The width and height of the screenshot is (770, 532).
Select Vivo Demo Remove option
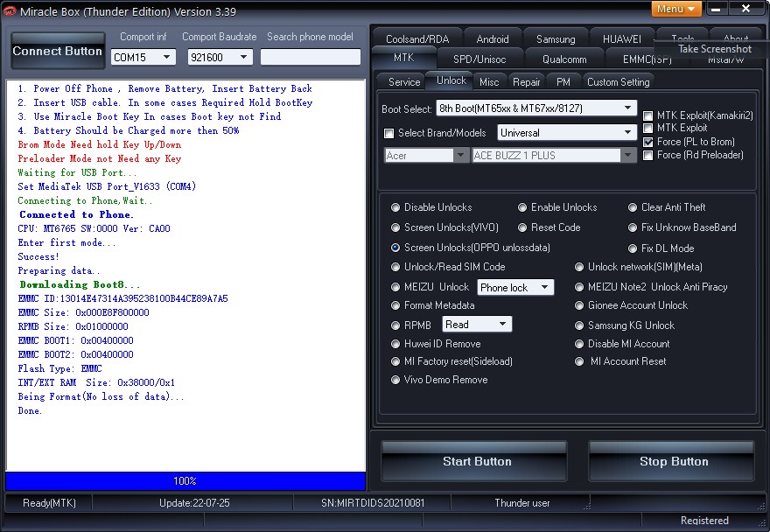[x=395, y=380]
